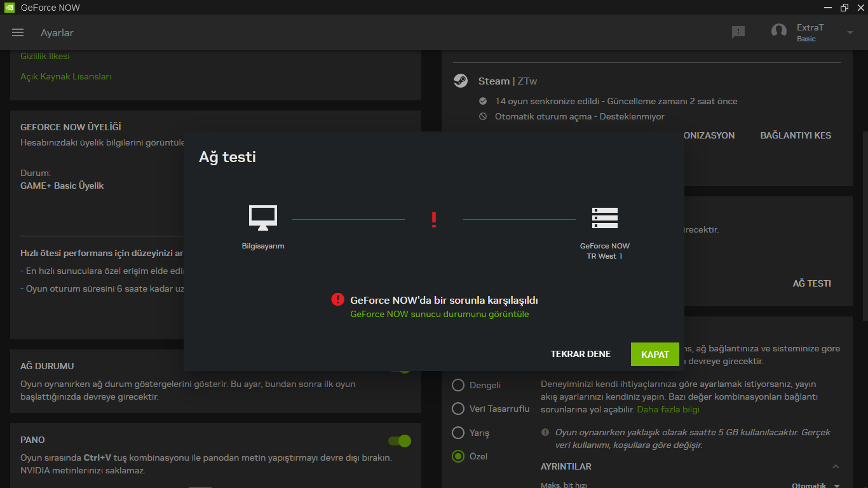Screen dimensions: 868x488
Task: Click the AĞ DURUMU section heading
Action: point(47,366)
